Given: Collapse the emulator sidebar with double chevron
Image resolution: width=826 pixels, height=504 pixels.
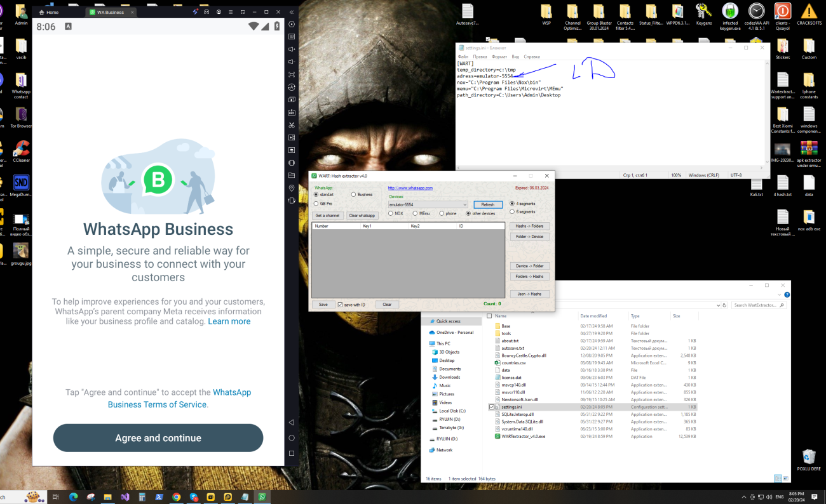Looking at the screenshot, I should (292, 12).
